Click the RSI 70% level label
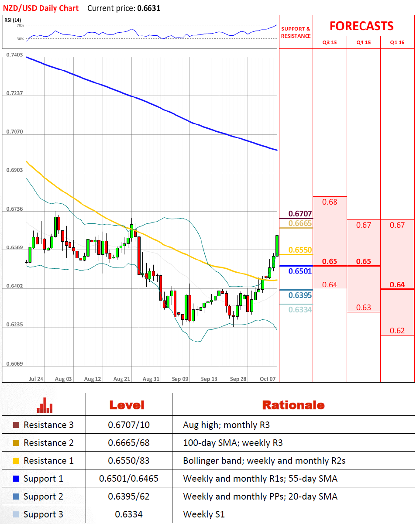 (20, 26)
